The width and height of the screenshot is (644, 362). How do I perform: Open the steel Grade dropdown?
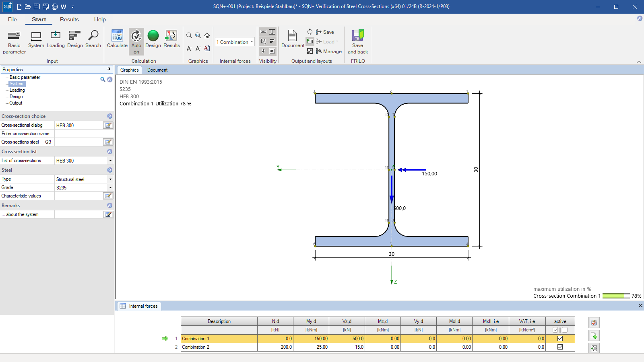pyautogui.click(x=110, y=187)
